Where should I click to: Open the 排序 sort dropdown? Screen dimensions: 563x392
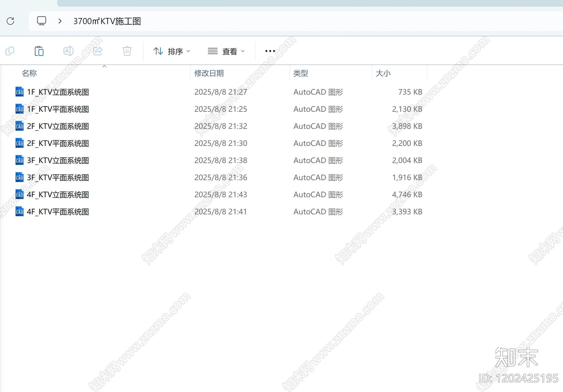pyautogui.click(x=172, y=51)
